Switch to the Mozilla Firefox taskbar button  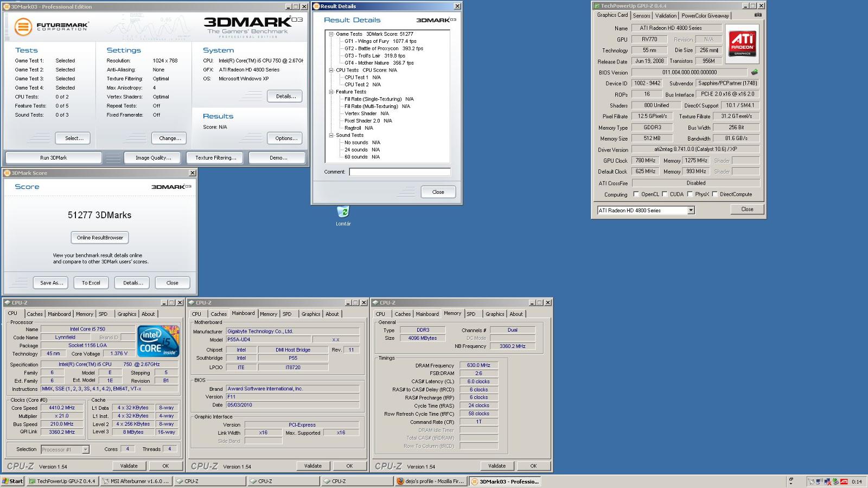(x=431, y=481)
